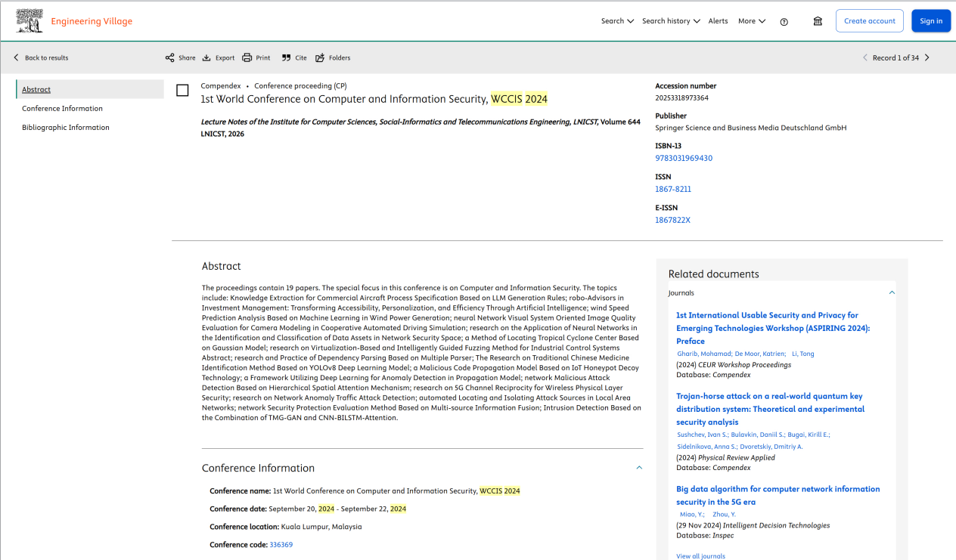The height and width of the screenshot is (560, 956).
Task: Click publisher Springer Science and Business Media text
Action: click(x=751, y=128)
